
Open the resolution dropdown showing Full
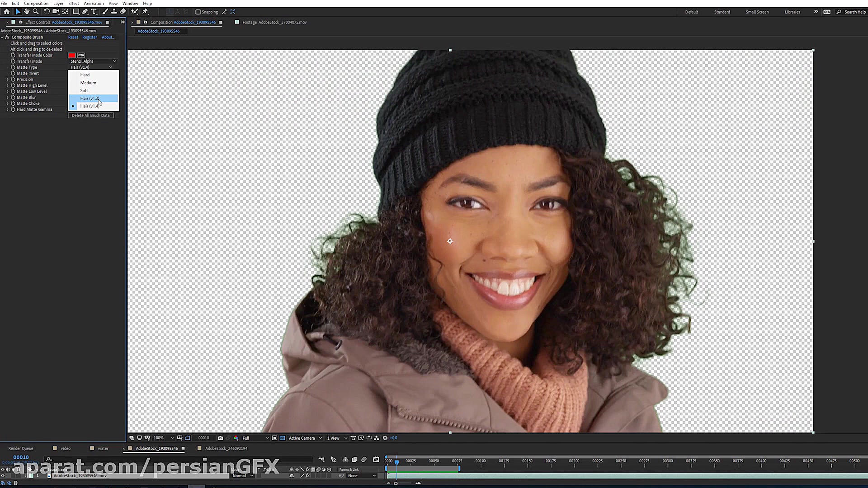click(x=255, y=438)
